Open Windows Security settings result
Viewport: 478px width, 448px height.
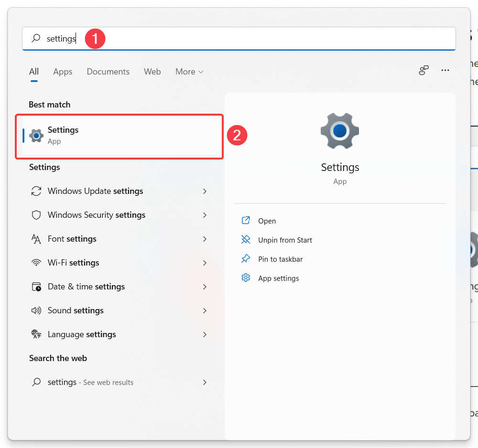pos(119,215)
